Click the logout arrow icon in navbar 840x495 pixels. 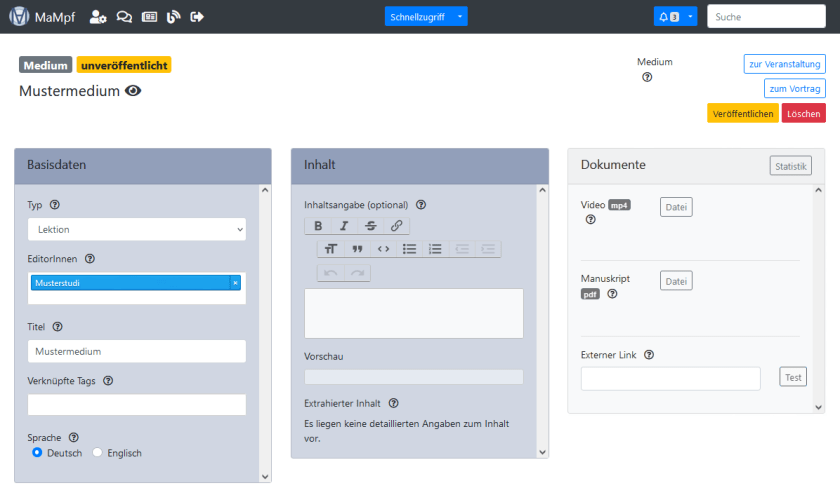(197, 16)
